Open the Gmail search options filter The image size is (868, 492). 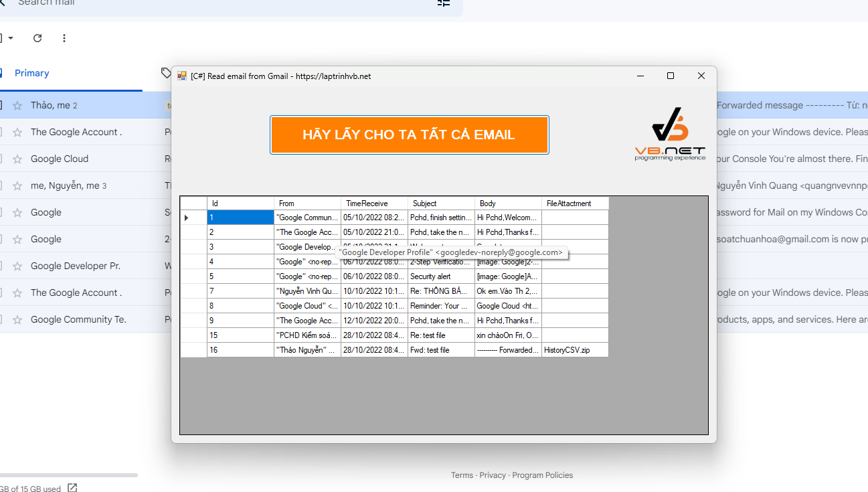coord(444,3)
